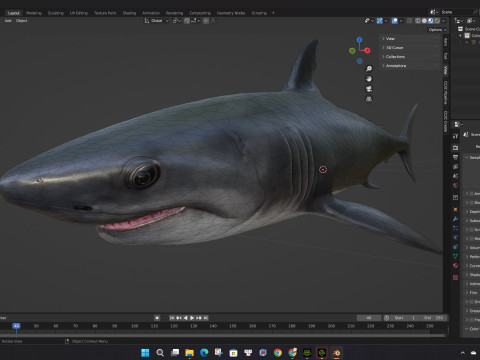Open the viewport shading options dropdown arrow
Viewport: 480px width, 360px height.
(443, 21)
